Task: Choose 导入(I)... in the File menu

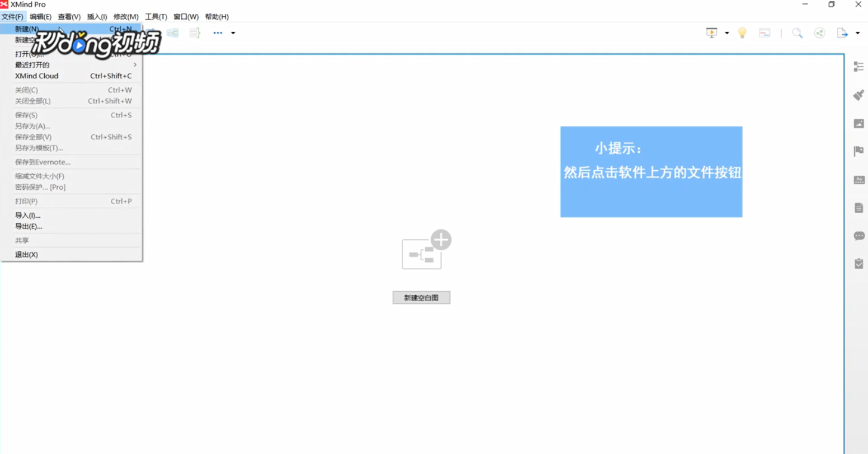Action: tap(71, 216)
